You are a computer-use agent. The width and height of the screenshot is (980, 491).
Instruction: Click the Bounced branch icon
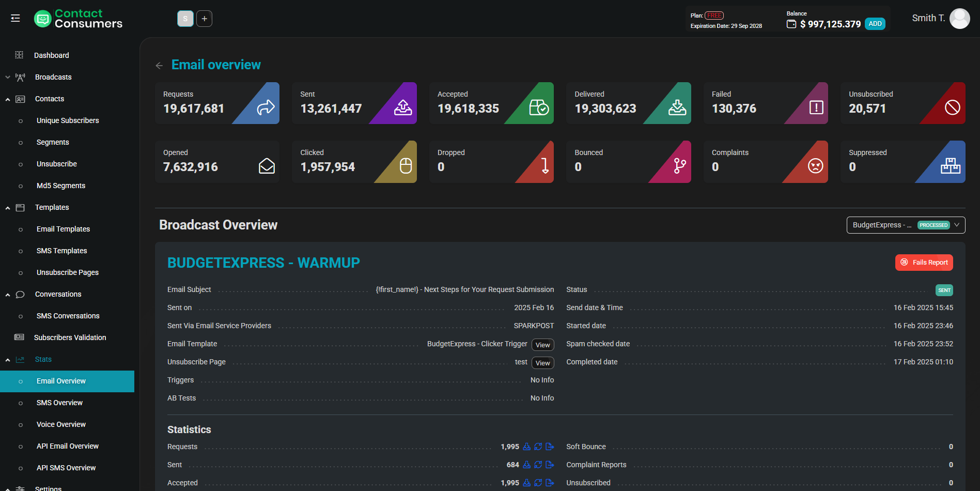coord(680,166)
